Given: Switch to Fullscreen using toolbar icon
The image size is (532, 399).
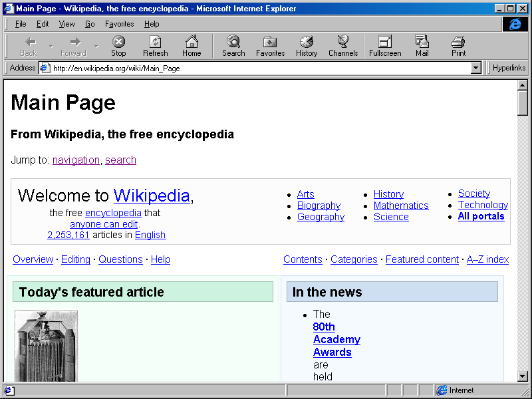Looking at the screenshot, I should [x=384, y=45].
